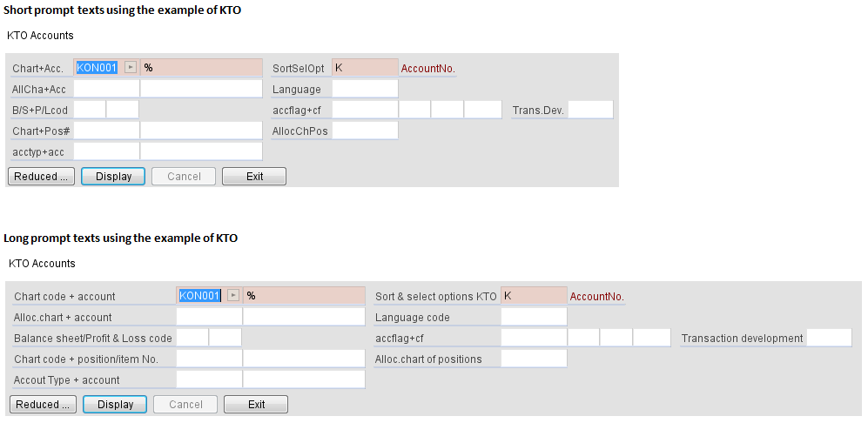Open lookup arrow beside KON001 in long form

pyautogui.click(x=233, y=296)
